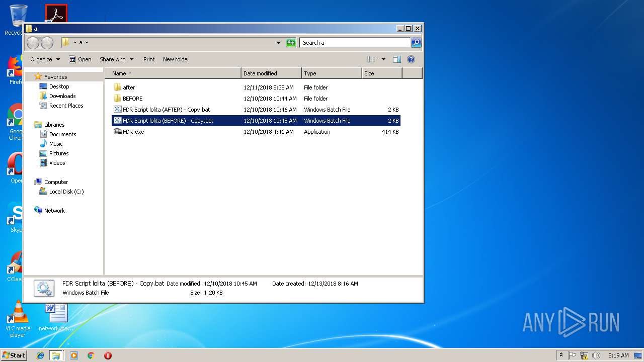Open the Share with dropdown menu
Image resolution: width=644 pixels, height=362 pixels.
click(x=116, y=59)
